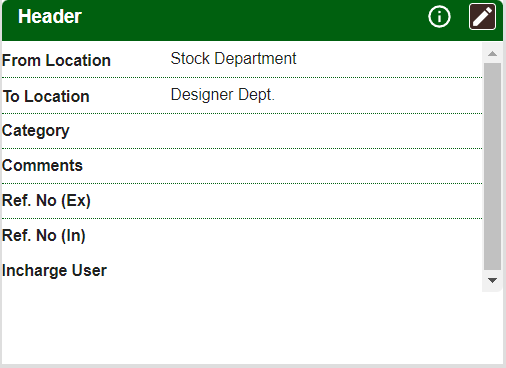Click the empty Incharge User value area

326,271
